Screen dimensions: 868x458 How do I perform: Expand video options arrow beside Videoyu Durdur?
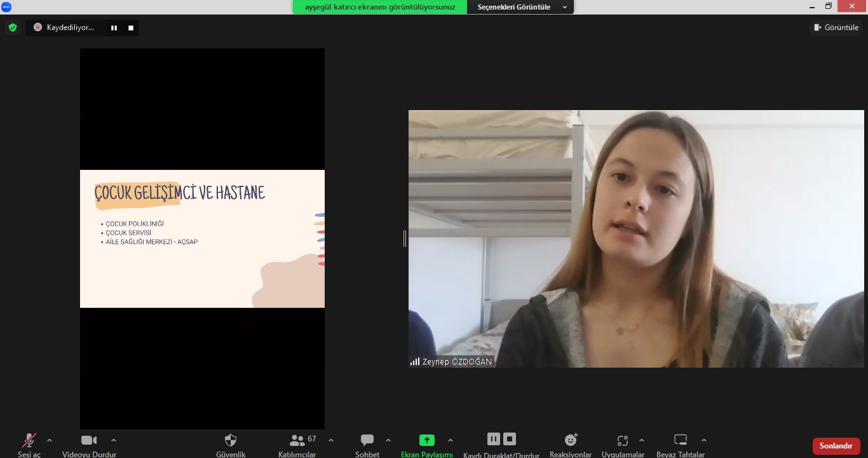point(114,440)
